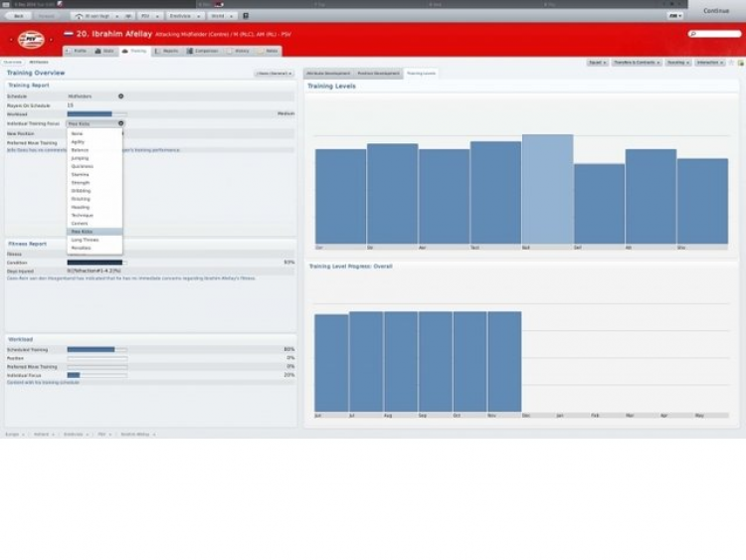Expand the Interaction dropdown button
Image resolution: width=746 pixels, height=560 pixels.
click(x=710, y=63)
